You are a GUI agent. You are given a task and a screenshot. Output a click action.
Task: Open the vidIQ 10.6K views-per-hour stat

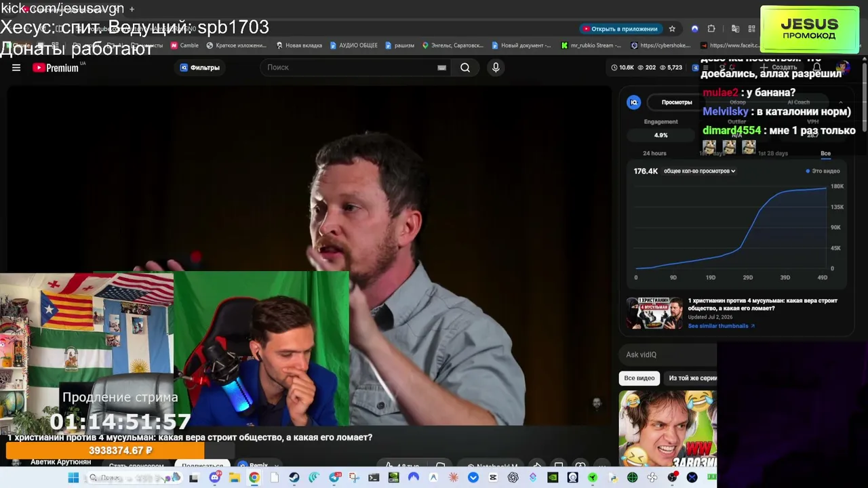click(623, 68)
